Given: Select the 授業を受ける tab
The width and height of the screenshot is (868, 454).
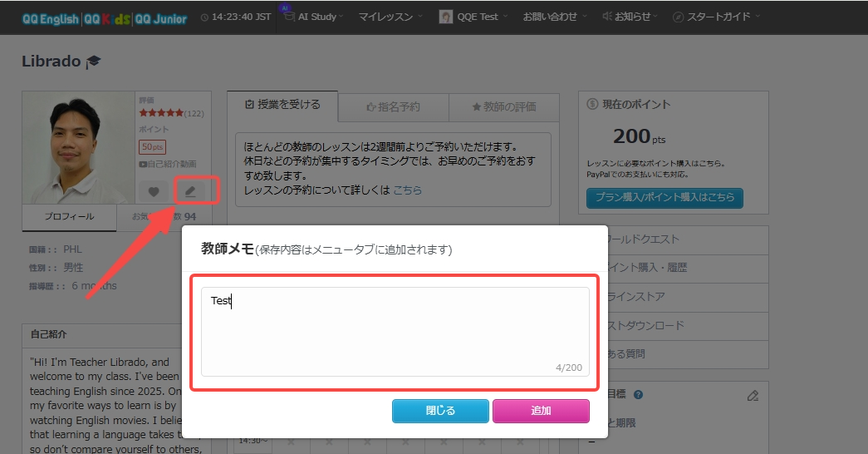Looking at the screenshot, I should pos(283,105).
